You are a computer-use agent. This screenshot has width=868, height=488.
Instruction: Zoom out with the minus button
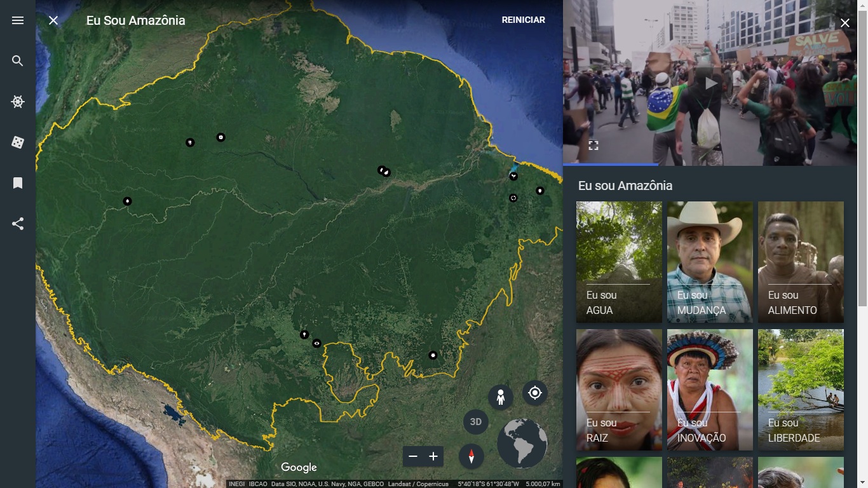click(413, 456)
